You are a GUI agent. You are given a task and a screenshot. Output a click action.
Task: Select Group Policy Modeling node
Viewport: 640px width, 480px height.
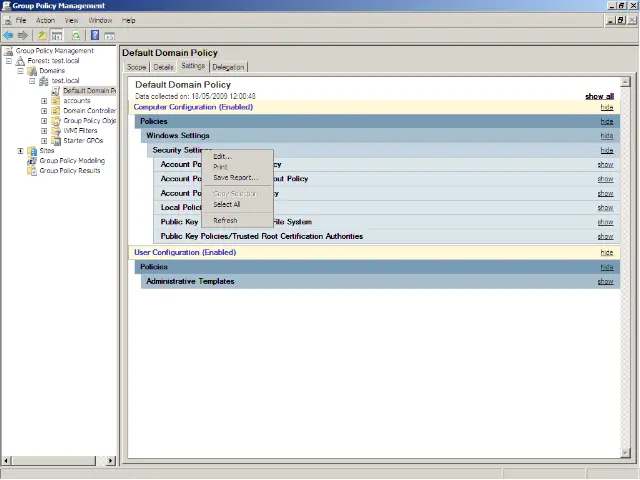pyautogui.click(x=71, y=160)
